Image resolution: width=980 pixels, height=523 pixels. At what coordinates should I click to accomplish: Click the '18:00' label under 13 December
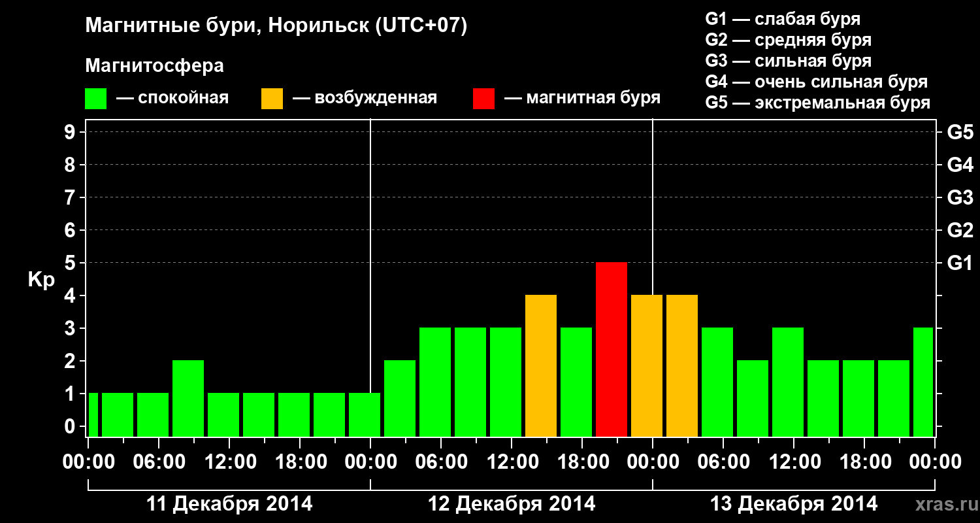coord(864,462)
